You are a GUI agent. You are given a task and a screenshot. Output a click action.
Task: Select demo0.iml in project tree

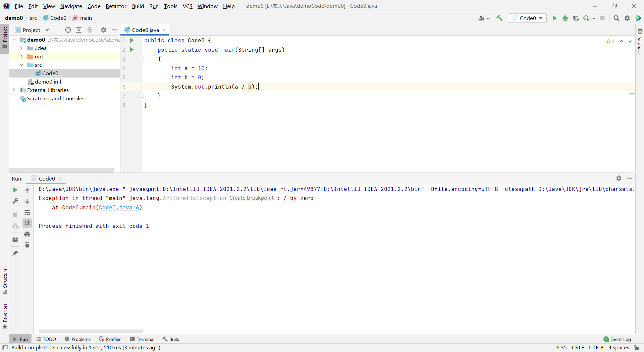[48, 82]
